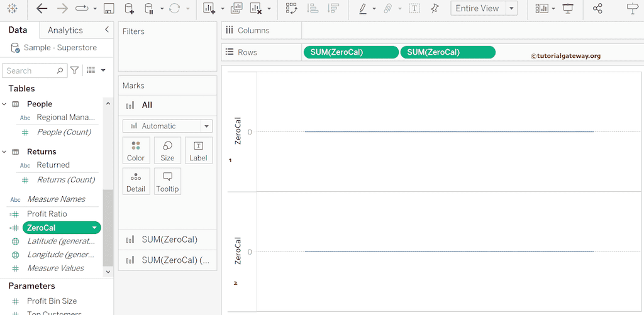Click the Sort Descending icon
644x315 pixels.
[334, 8]
